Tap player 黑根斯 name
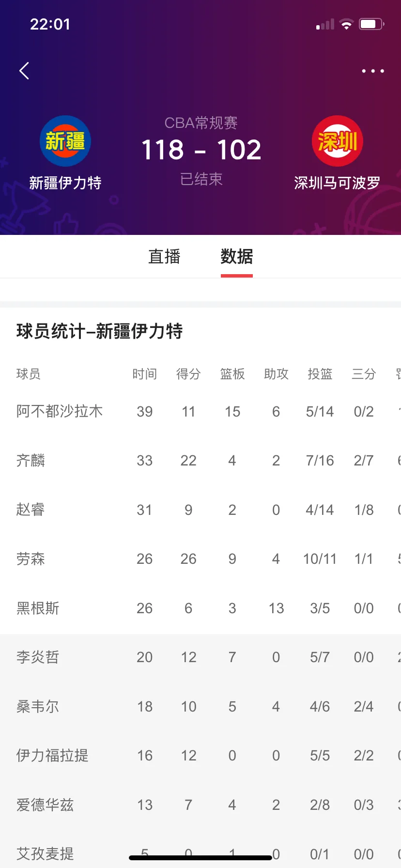This screenshot has width=401, height=868. tap(38, 608)
